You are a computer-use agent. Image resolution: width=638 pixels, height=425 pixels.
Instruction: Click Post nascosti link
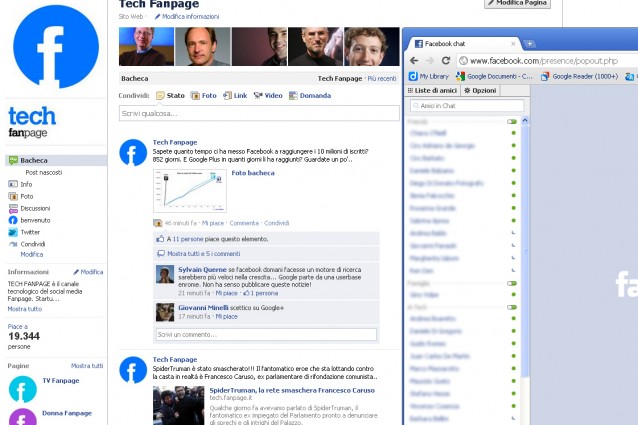[44, 172]
